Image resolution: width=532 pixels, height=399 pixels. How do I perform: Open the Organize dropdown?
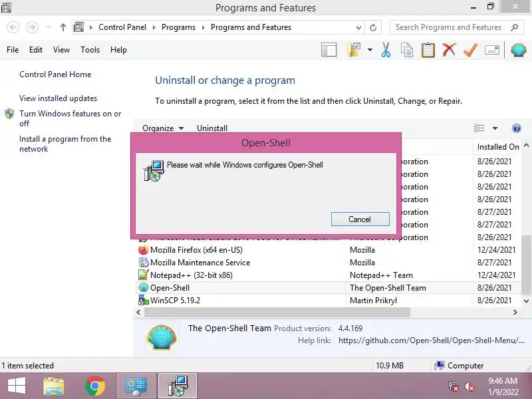pos(163,128)
